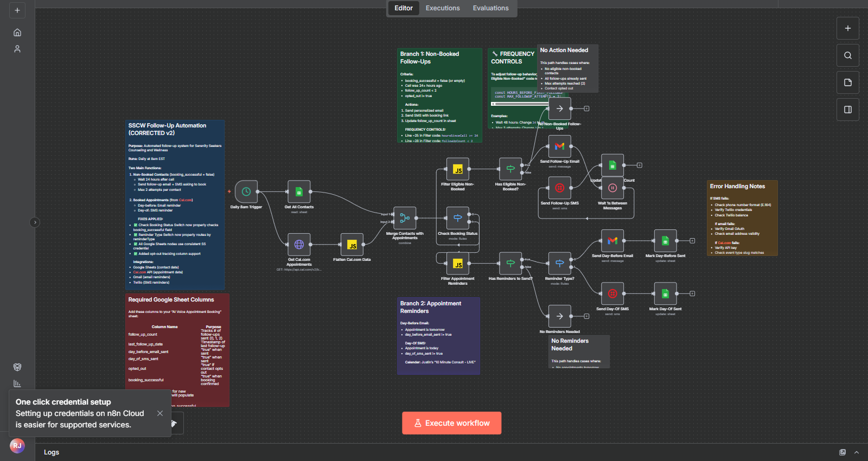Select Merge Contacts with Appointments node
The image size is (868, 461).
[405, 218]
